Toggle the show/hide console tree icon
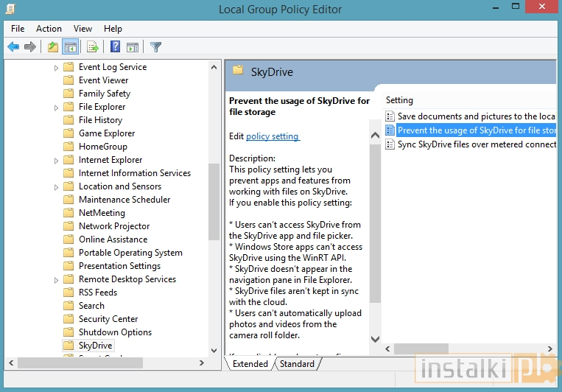This screenshot has height=392, width=562. point(70,47)
